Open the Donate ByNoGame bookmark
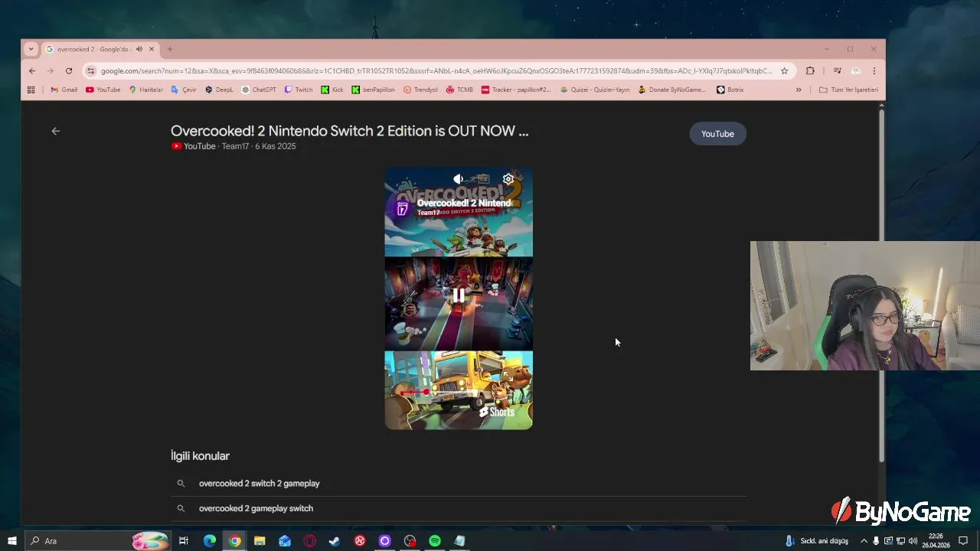This screenshot has height=551, width=980. pyautogui.click(x=672, y=90)
